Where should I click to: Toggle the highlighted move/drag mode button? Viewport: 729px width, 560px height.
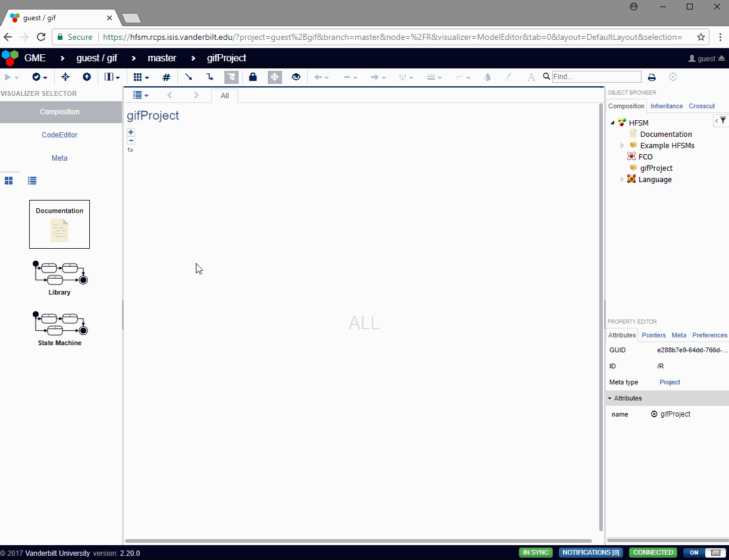(275, 77)
